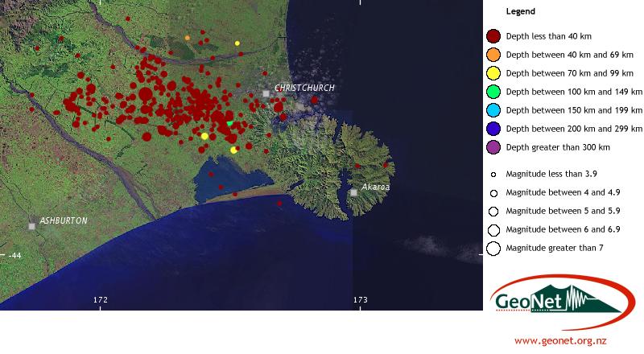
Task: Click the ASHBURTON map label
Action: 64,220
